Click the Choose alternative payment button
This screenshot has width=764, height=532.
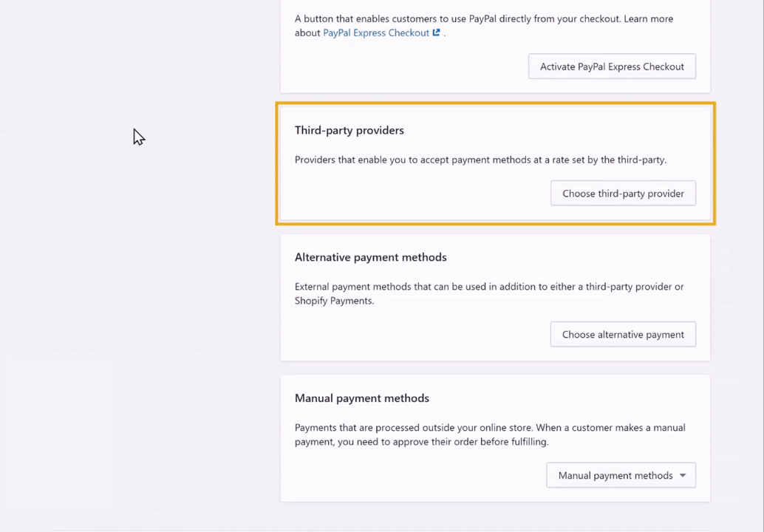coord(623,334)
